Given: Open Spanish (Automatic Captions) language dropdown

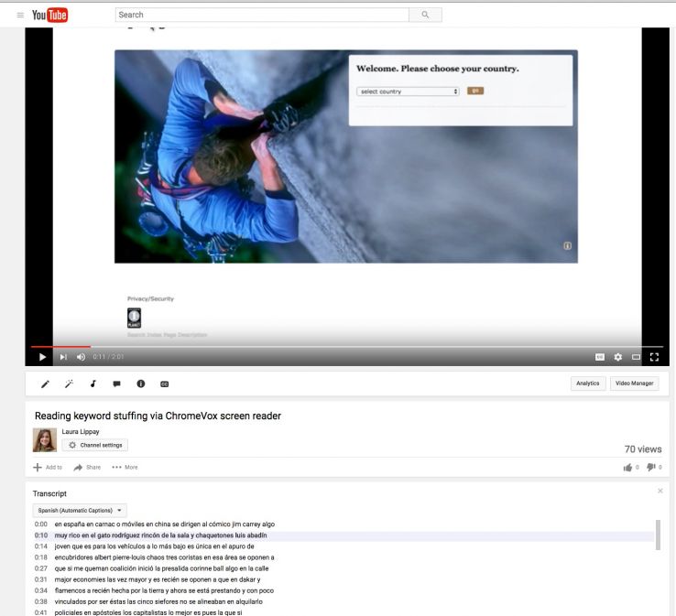Looking at the screenshot, I should (80, 511).
